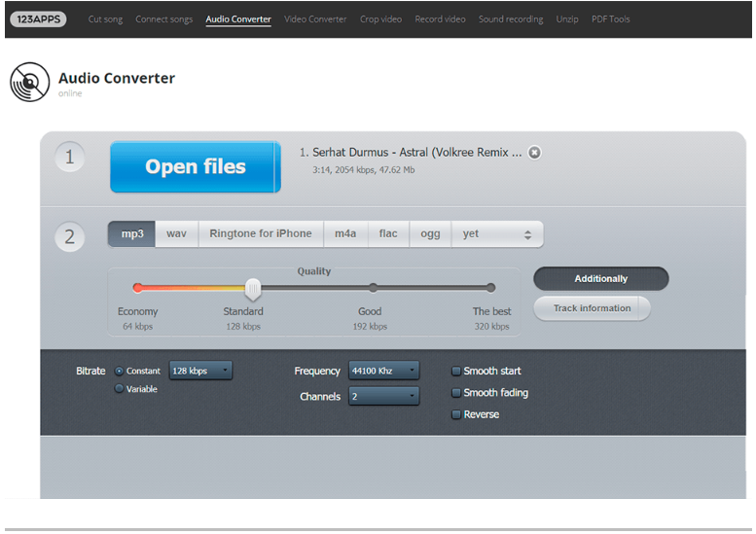This screenshot has height=534, width=756.
Task: Set quality to Economy endpoint dot
Action: [137, 288]
